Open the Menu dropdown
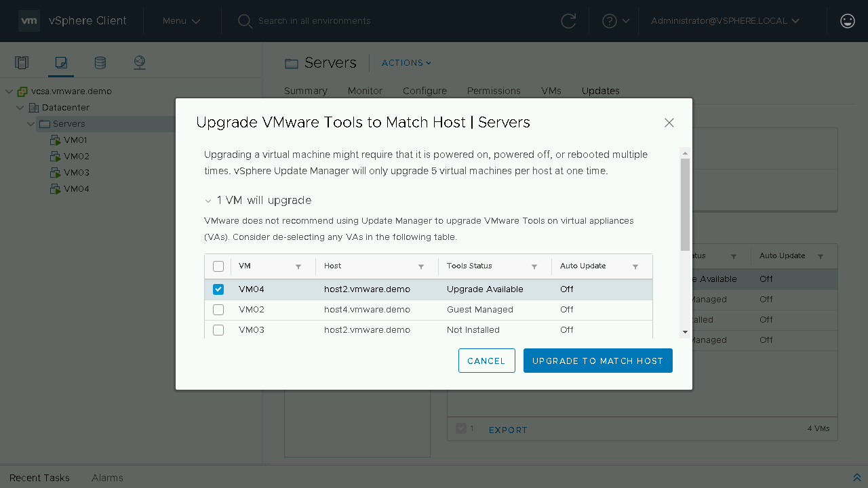868x488 pixels. 181,21
